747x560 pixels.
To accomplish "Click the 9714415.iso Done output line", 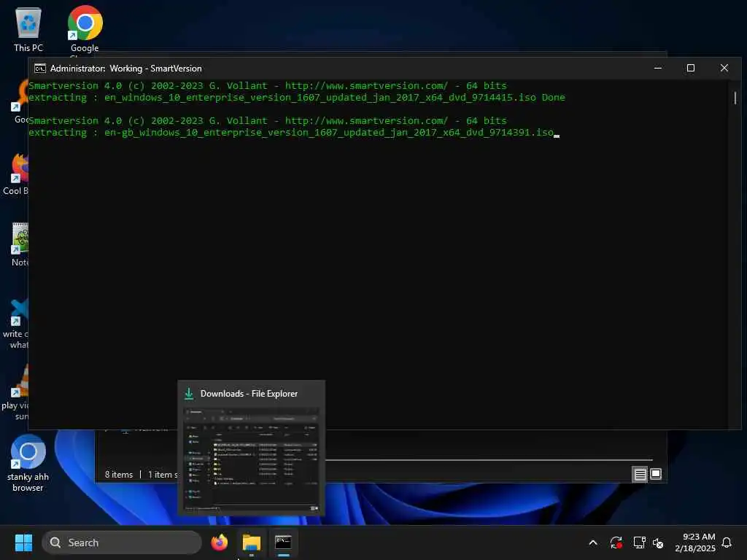I will (x=297, y=97).
